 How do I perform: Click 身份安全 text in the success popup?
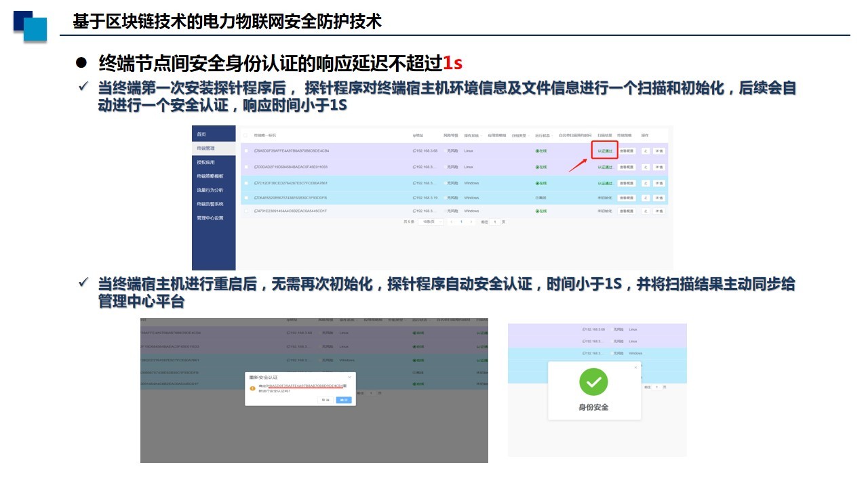pyautogui.click(x=593, y=407)
